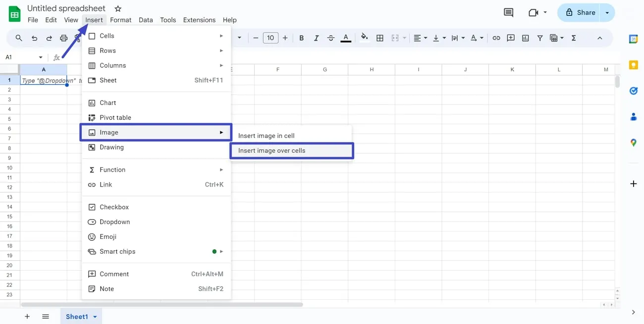Open the borders tool
This screenshot has width=644, height=324.
point(380,38)
